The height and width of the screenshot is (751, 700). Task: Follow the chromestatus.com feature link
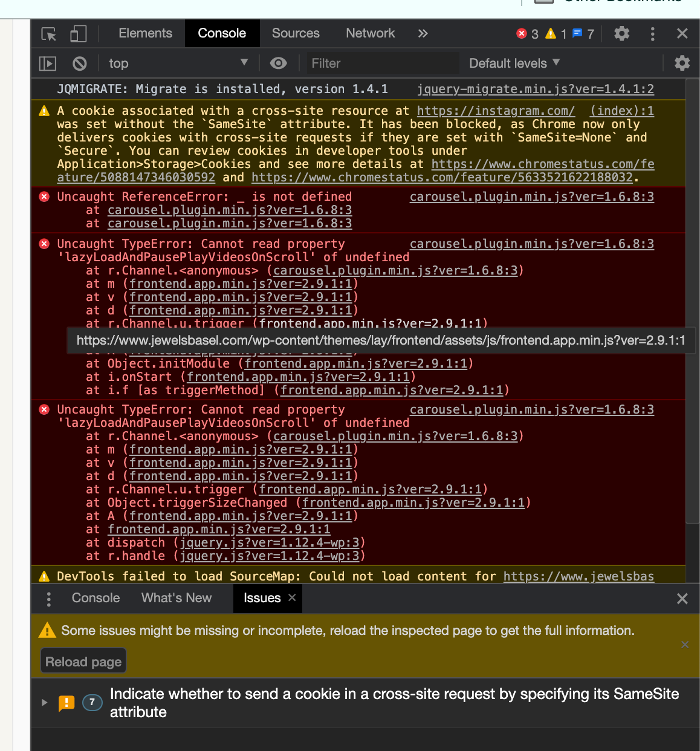[x=543, y=164]
